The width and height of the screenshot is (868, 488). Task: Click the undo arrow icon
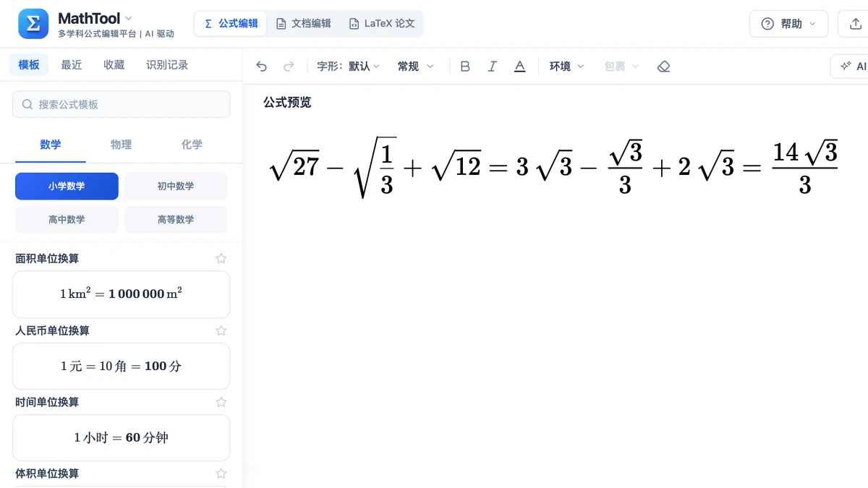(262, 67)
